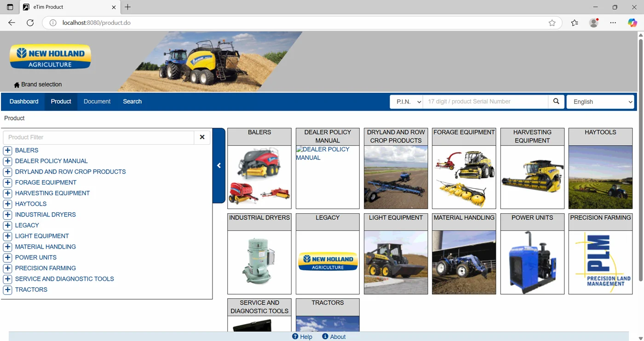Open a new browser tab with the plus
Screen dimensions: 644x341
[x=128, y=7]
